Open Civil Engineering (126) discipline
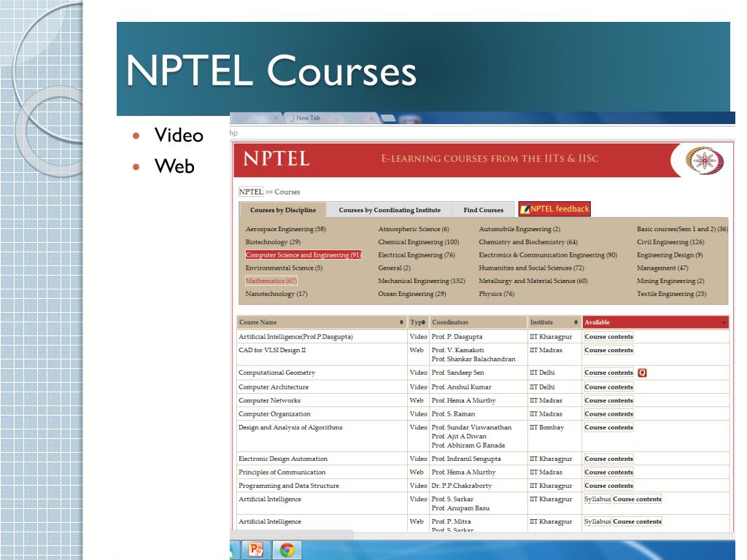747x560 pixels. (670, 242)
